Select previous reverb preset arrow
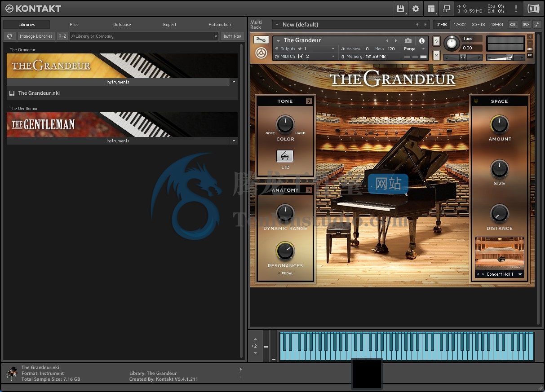545x392 pixels. [478, 274]
